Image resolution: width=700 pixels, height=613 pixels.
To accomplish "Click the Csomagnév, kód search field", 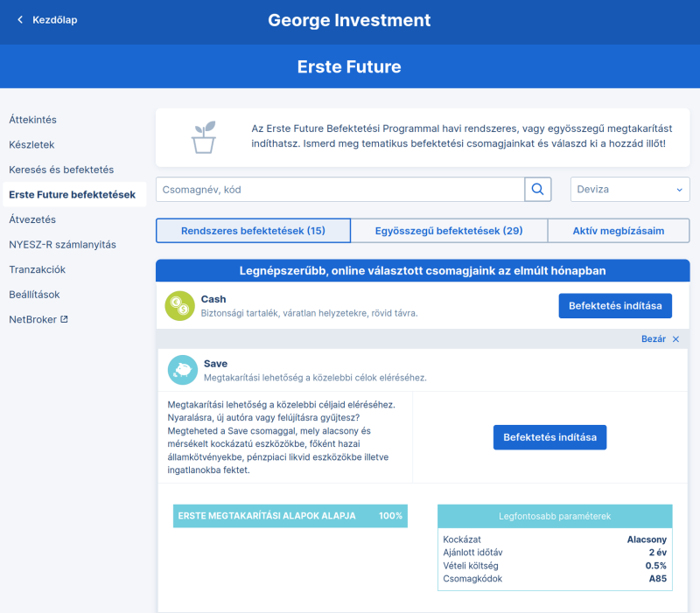I will [x=340, y=189].
